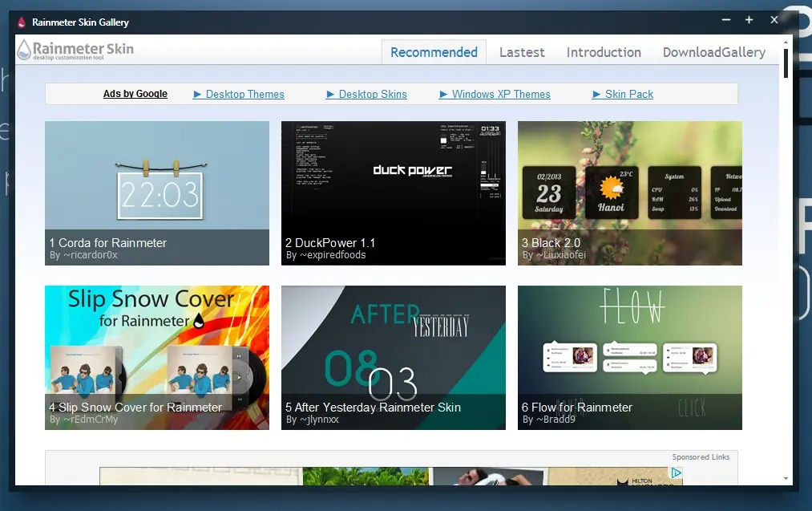Open the Black 2.0 skin thumbnail

coord(630,193)
